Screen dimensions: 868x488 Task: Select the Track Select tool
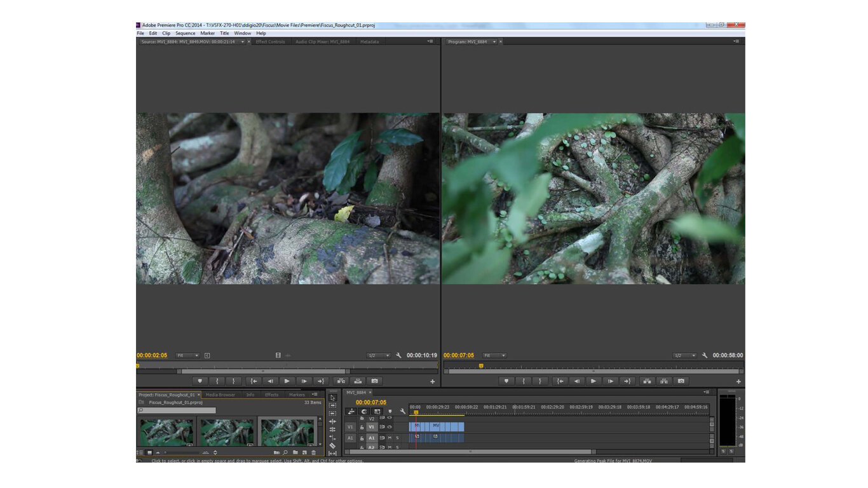332,405
